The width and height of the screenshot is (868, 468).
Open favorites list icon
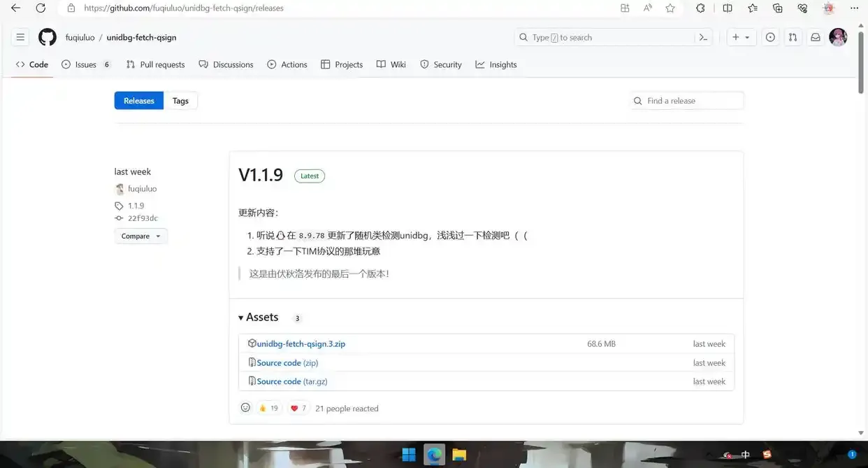(753, 8)
